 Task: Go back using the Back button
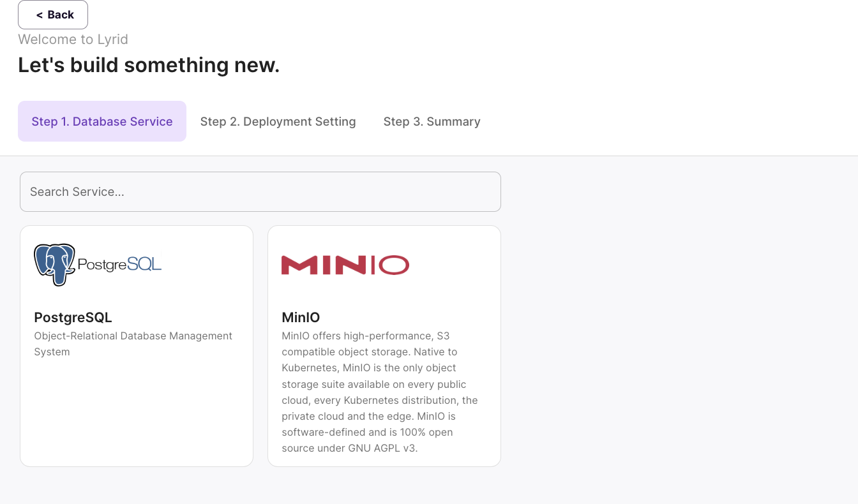pos(53,15)
